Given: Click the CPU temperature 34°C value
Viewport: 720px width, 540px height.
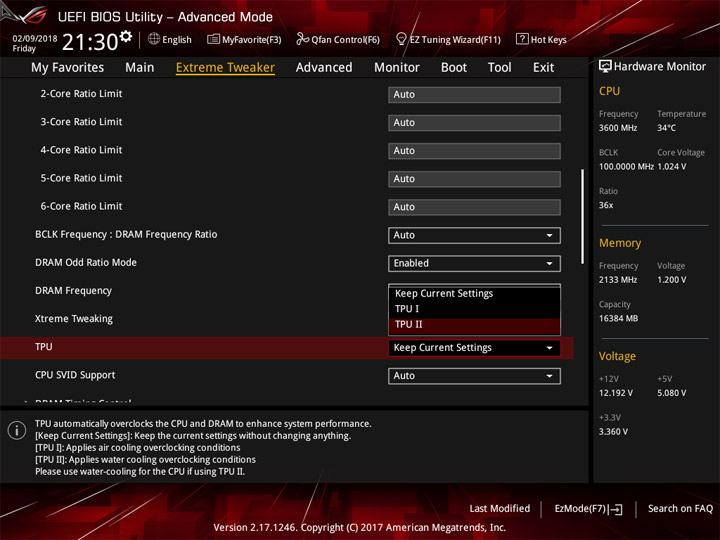Looking at the screenshot, I should pos(666,128).
